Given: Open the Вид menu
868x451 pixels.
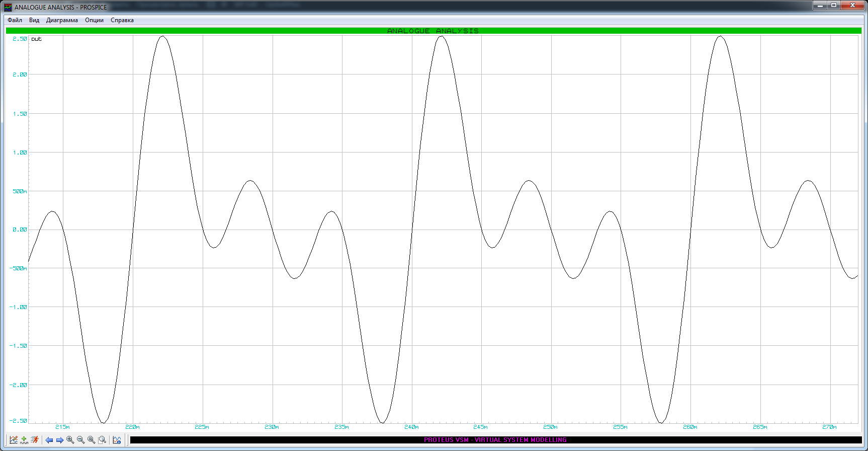Looking at the screenshot, I should tap(34, 20).
